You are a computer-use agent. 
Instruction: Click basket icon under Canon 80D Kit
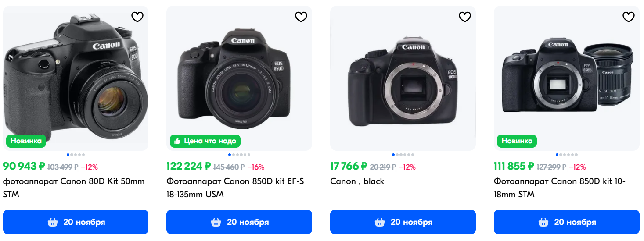click(x=53, y=222)
